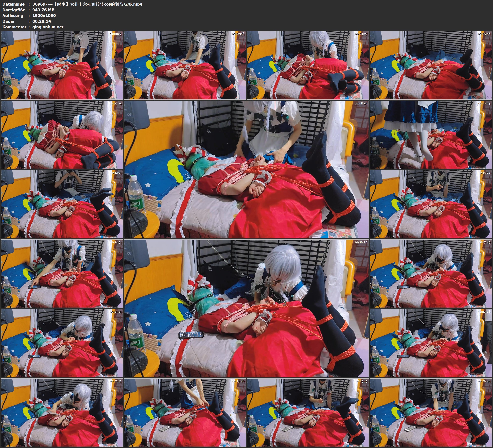The width and height of the screenshot is (493, 448).
Task: Open the frame timestamped 00:11:53
Action: pos(62,204)
